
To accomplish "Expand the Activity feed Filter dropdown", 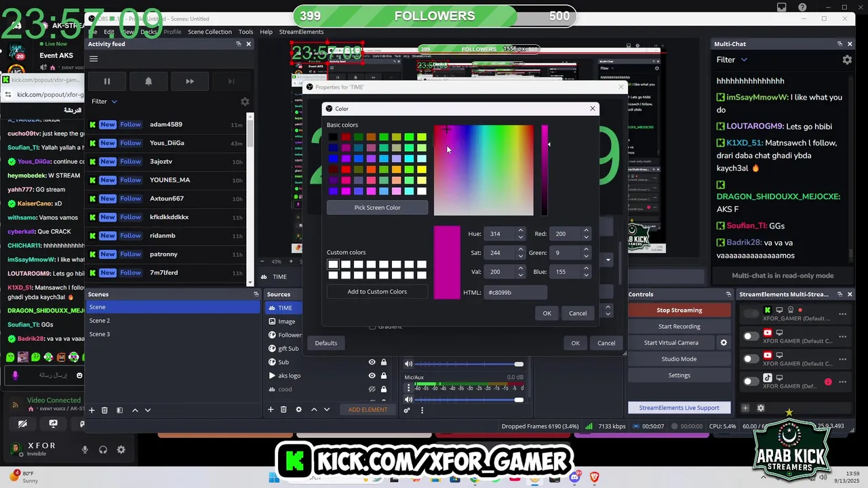I will [x=104, y=102].
